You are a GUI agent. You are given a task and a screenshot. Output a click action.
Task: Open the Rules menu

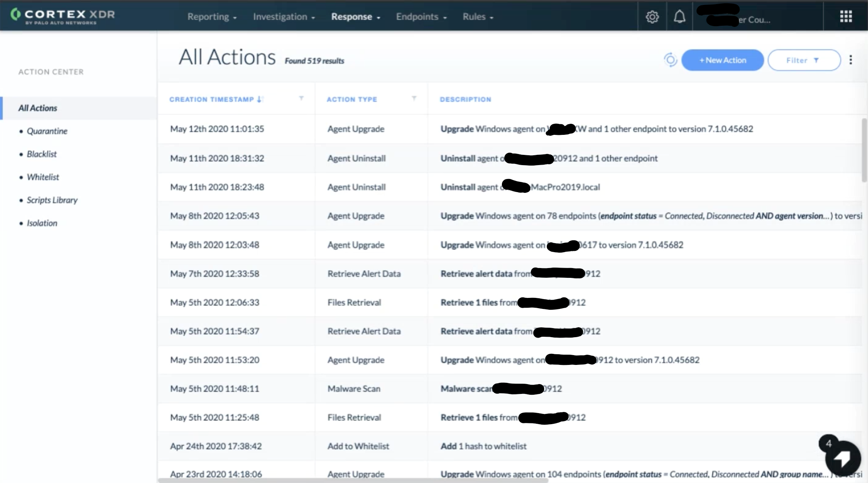tap(478, 17)
